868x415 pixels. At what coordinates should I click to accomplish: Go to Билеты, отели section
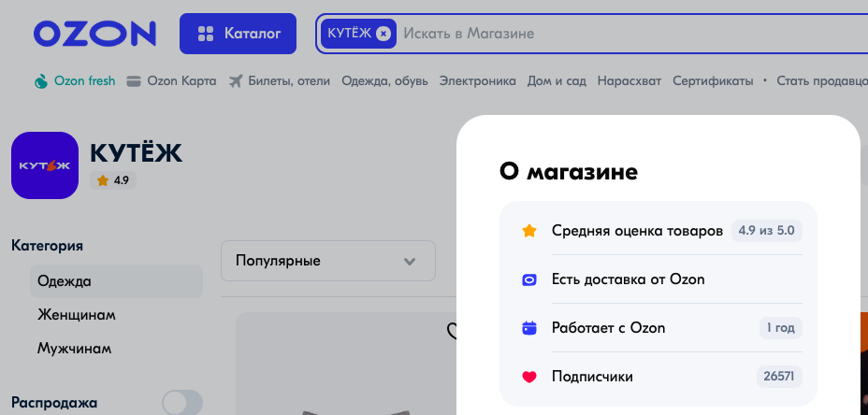pyautogui.click(x=279, y=81)
